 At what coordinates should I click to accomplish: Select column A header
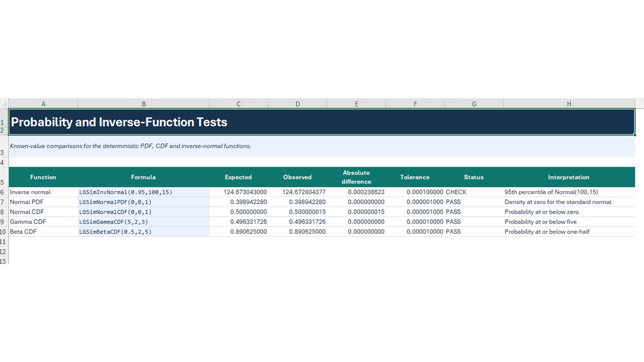click(43, 104)
